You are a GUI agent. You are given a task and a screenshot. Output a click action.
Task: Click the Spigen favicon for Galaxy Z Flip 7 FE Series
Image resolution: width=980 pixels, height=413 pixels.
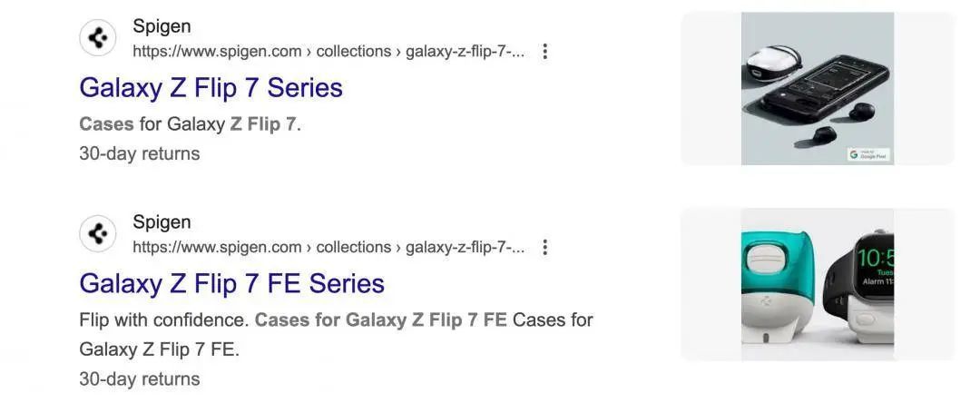(x=98, y=234)
